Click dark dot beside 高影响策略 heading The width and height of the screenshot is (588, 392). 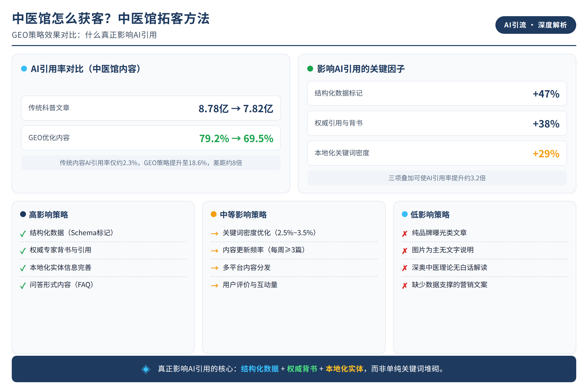pyautogui.click(x=23, y=214)
